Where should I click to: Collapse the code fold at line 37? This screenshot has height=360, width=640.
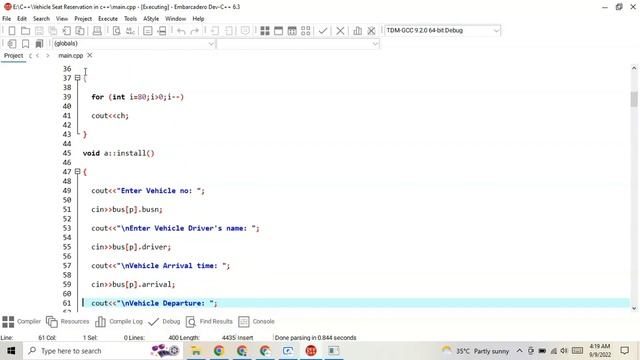pyautogui.click(x=78, y=78)
